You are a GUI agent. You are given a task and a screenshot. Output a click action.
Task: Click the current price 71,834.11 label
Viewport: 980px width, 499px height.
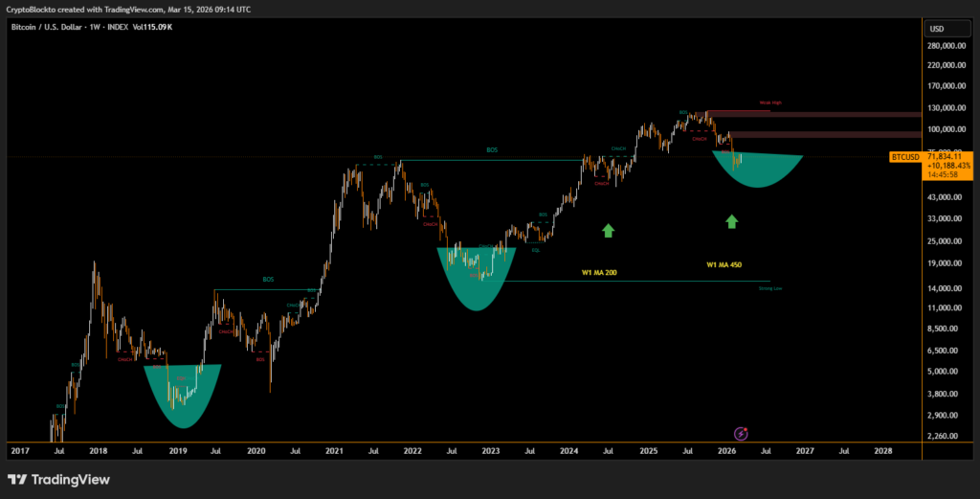[x=949, y=155]
